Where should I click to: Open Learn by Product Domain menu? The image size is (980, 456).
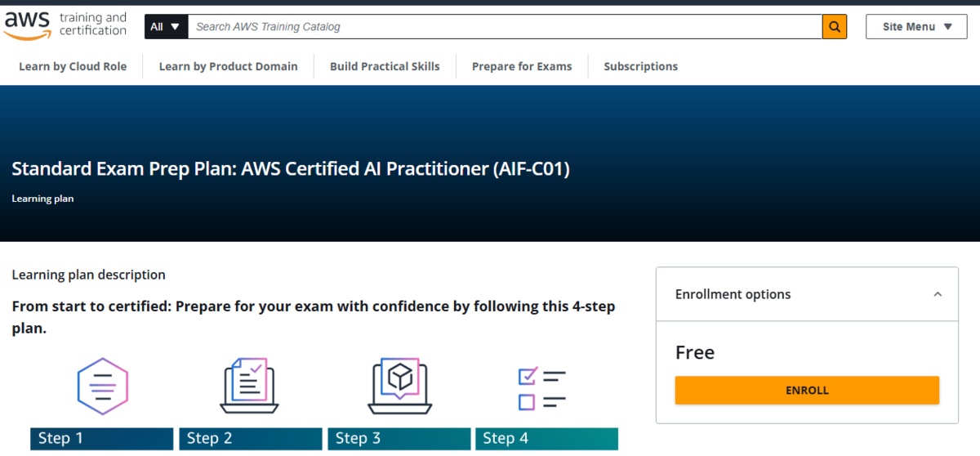pyautogui.click(x=228, y=66)
